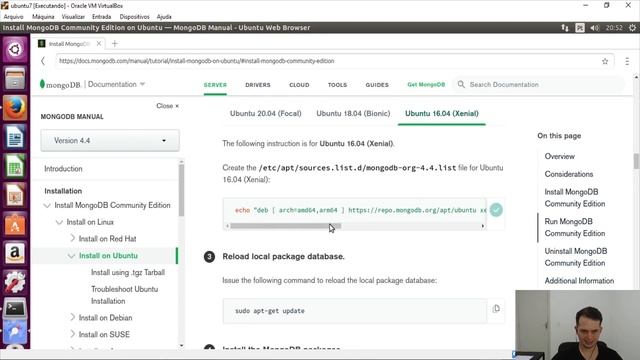The height and width of the screenshot is (360, 640).
Task: Jump to Run MongoDB Community Edition
Action: [575, 227]
